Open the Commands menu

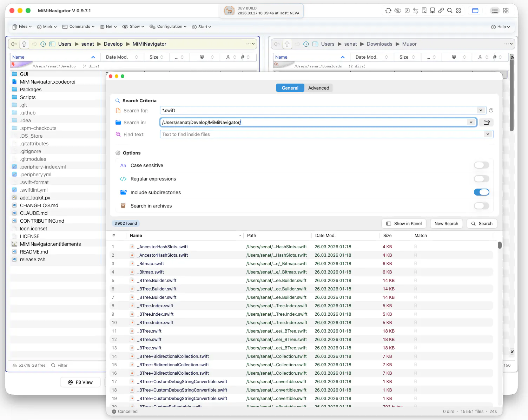[79, 27]
